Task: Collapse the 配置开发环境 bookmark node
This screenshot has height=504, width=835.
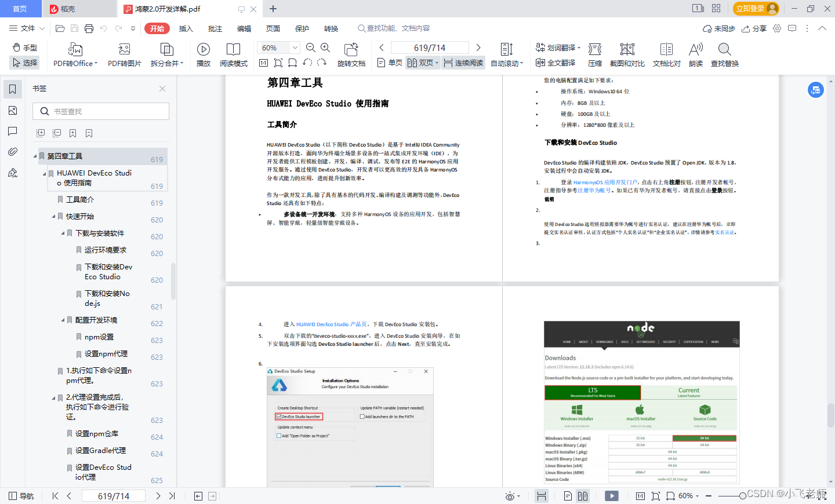Action: [63, 320]
